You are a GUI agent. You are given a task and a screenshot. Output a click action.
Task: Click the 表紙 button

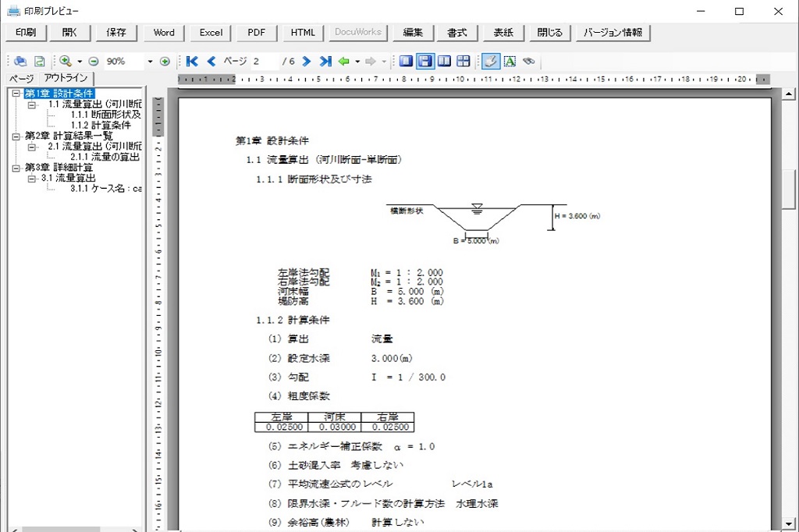coord(503,33)
